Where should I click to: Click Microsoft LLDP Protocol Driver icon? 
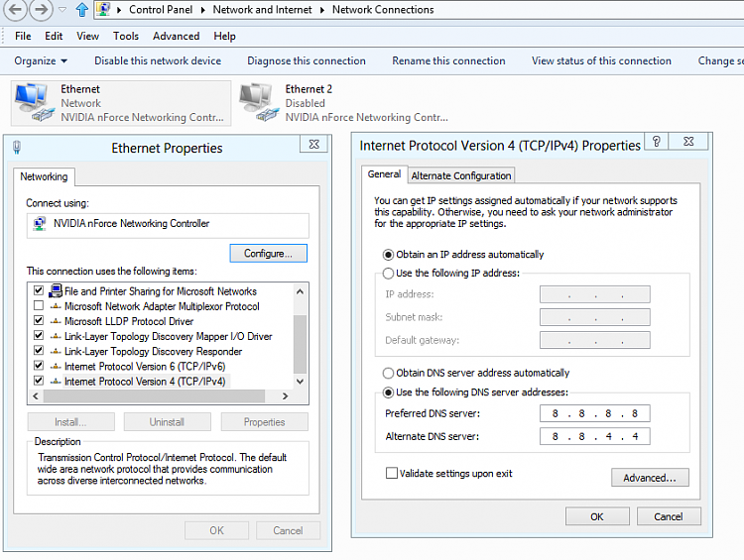coord(56,321)
